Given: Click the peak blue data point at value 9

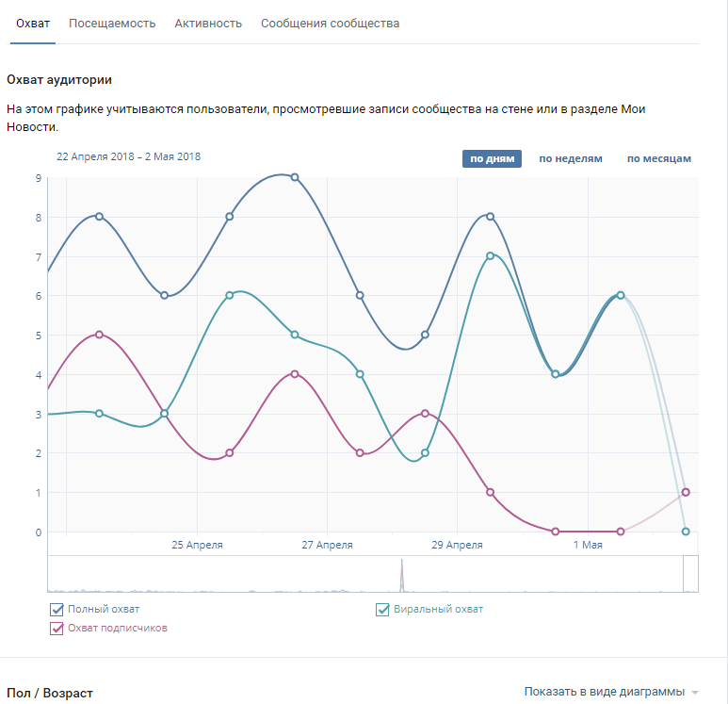Looking at the screenshot, I should [x=295, y=177].
